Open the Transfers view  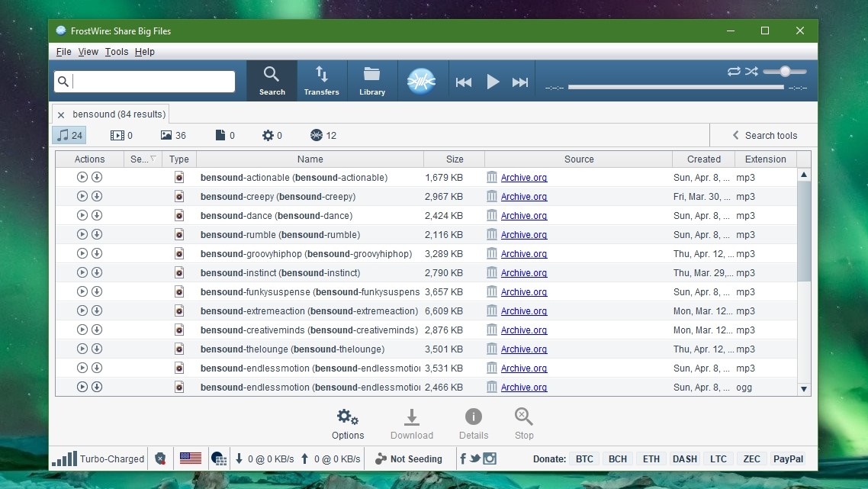click(322, 81)
